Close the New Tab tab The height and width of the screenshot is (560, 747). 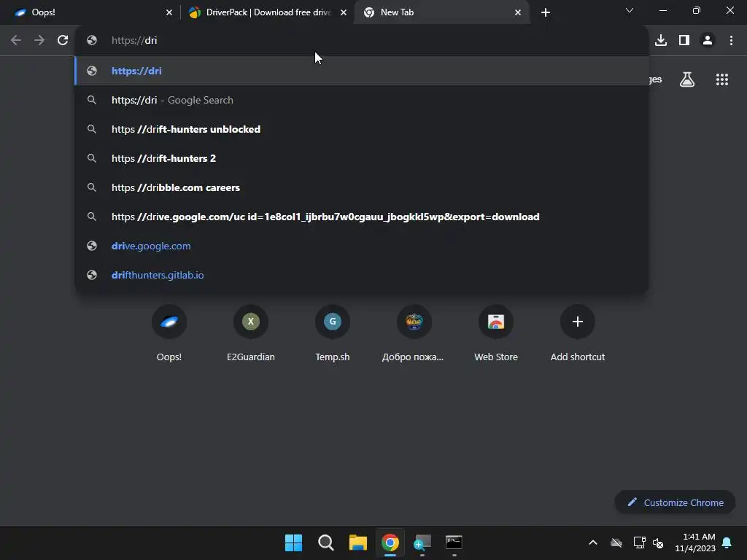(x=518, y=12)
